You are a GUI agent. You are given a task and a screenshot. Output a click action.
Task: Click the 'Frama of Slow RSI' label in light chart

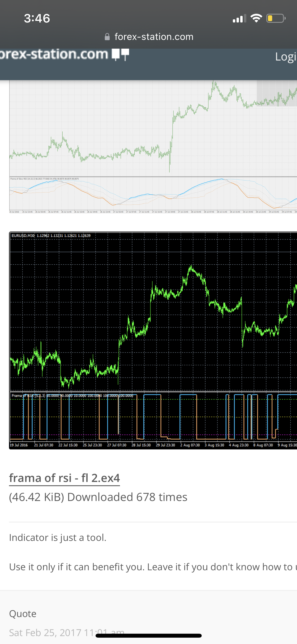18,179
